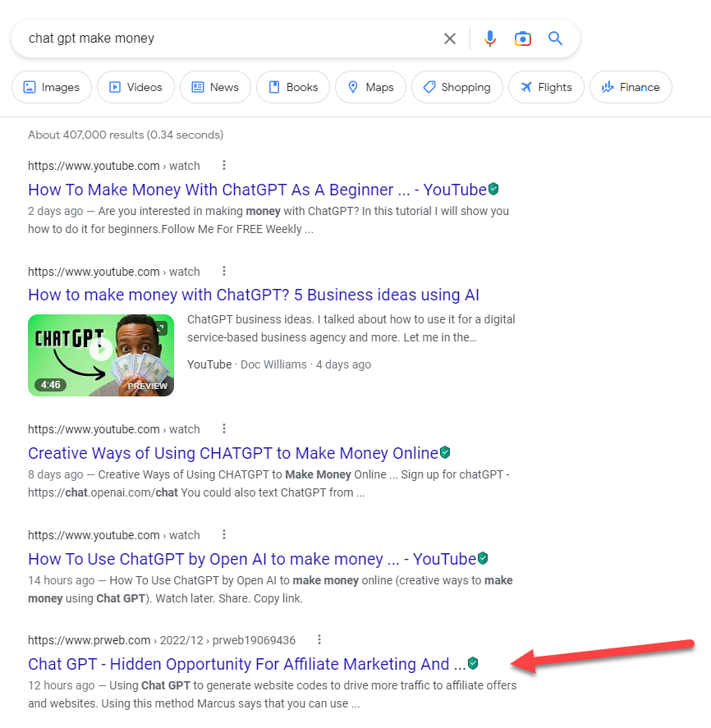The image size is (711, 728).
Task: Open 'Creative Ways of Using CHATGPT to Make Money Online' link
Action: pos(233,453)
